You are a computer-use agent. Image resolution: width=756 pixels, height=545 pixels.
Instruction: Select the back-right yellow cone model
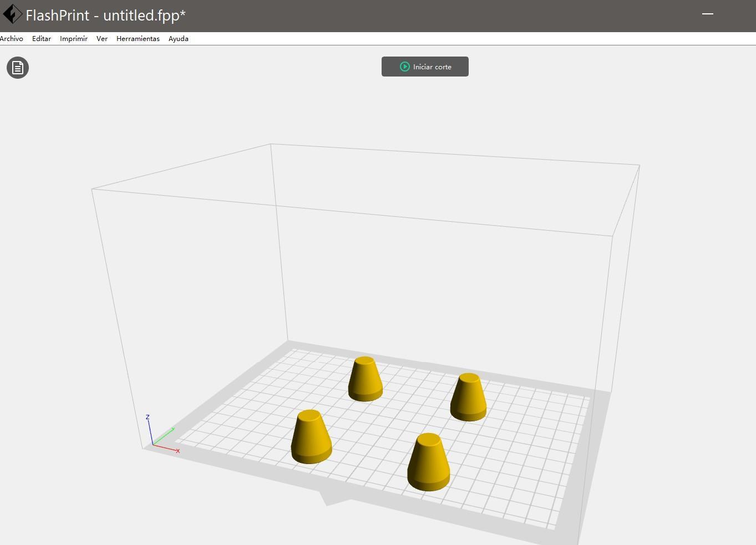click(469, 398)
